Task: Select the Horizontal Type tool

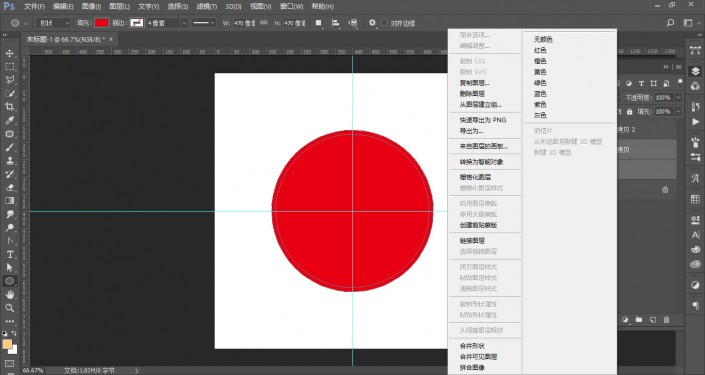Action: [x=9, y=254]
